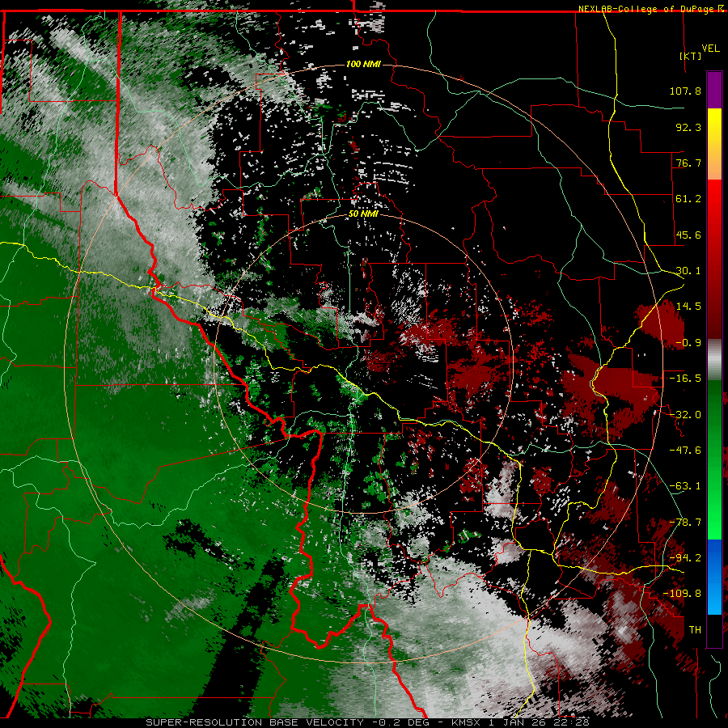Click the [KT] units label
This screenshot has height=728, width=728.
click(691, 56)
